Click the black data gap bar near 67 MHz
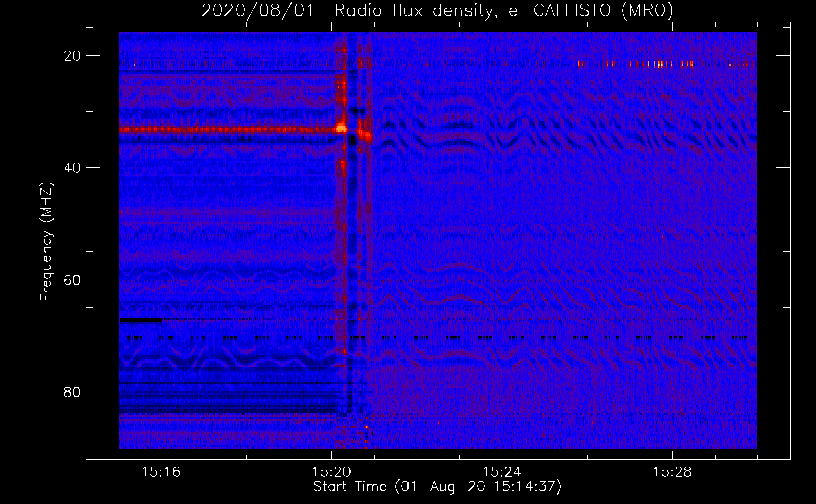This screenshot has height=504, width=816. [141, 320]
